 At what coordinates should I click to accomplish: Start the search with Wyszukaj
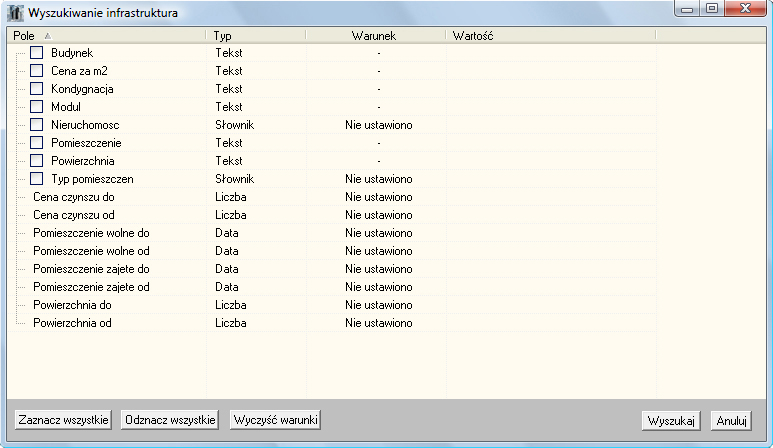click(671, 421)
